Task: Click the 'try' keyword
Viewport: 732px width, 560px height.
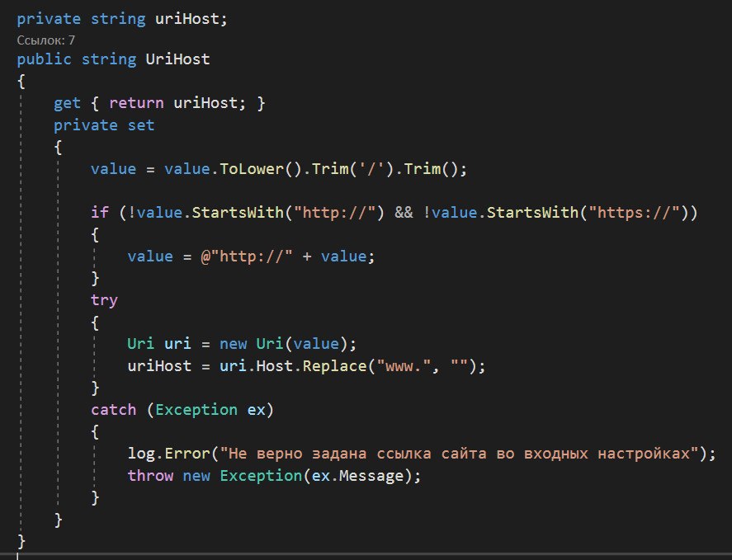Action: [x=104, y=300]
